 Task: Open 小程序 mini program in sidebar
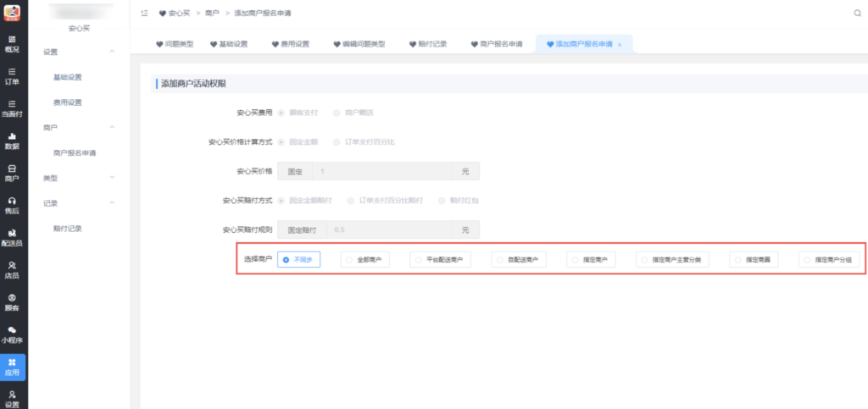pos(12,334)
